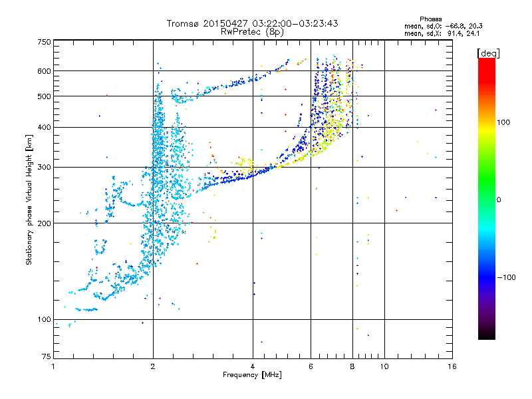Click the colorbar tick label '-100'
532x399 pixels.
(507, 277)
